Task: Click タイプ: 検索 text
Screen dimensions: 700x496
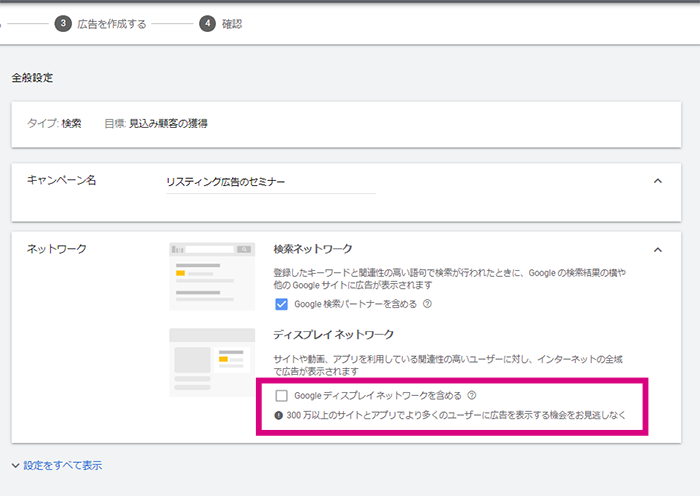Action: tap(54, 123)
